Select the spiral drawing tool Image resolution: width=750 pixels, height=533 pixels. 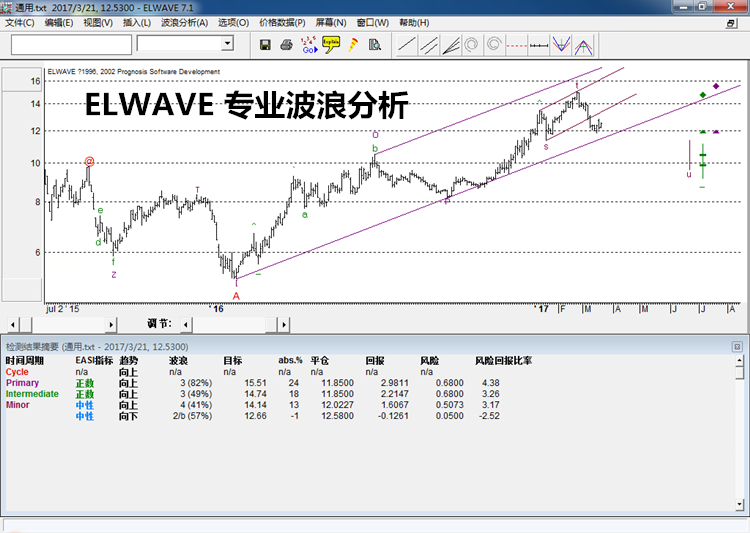pos(473,44)
